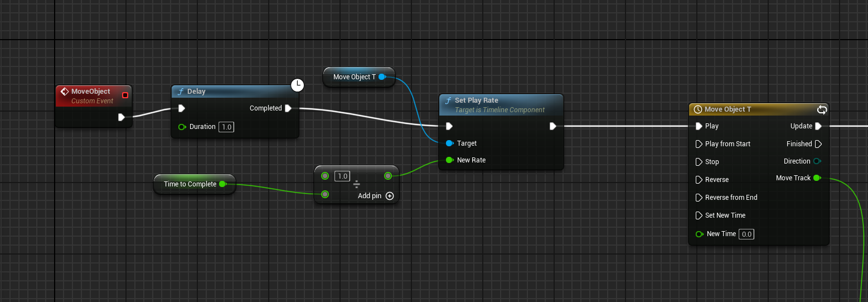Screen dimensions: 868x302
Task: Click the Target pin on Set Play Rate
Action: [x=449, y=143]
